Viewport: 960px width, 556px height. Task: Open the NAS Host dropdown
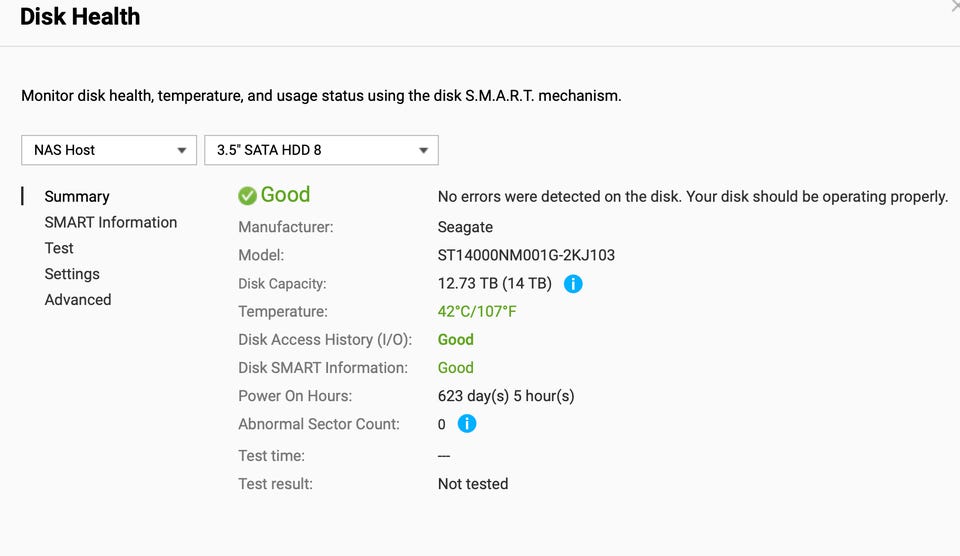click(108, 150)
